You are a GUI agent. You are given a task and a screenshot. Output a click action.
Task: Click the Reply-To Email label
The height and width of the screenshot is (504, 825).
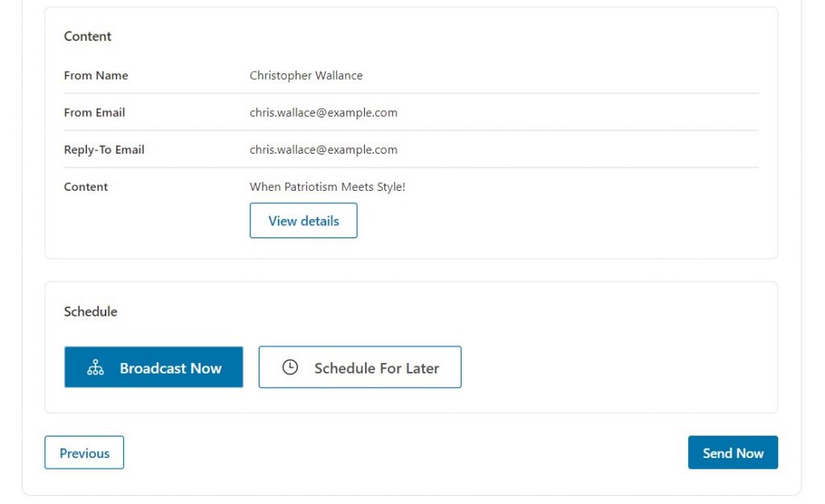click(x=104, y=150)
